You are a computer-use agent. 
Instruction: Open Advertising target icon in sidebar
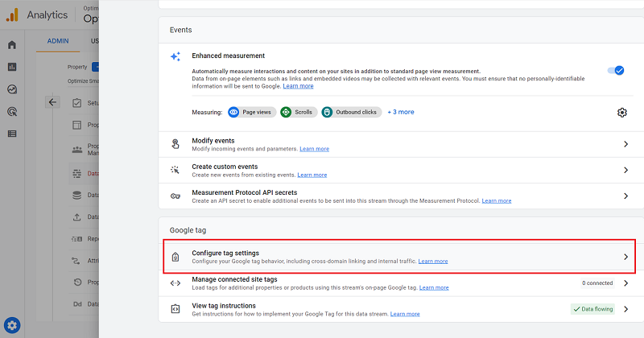click(12, 111)
